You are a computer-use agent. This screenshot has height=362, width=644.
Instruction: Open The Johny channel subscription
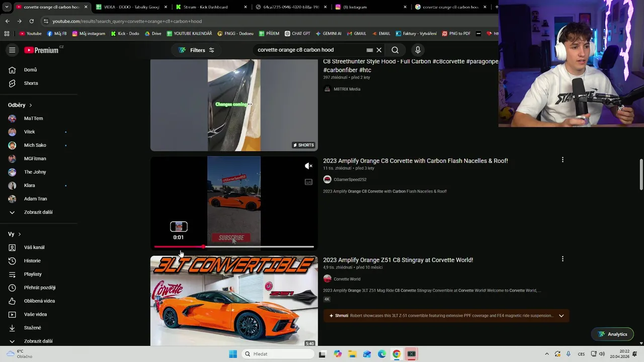[35, 172]
